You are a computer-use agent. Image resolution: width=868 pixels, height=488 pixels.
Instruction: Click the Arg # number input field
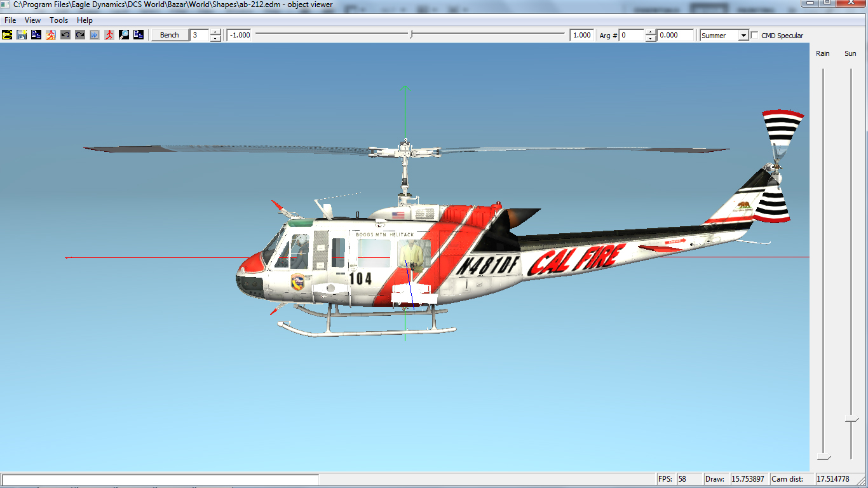632,36
